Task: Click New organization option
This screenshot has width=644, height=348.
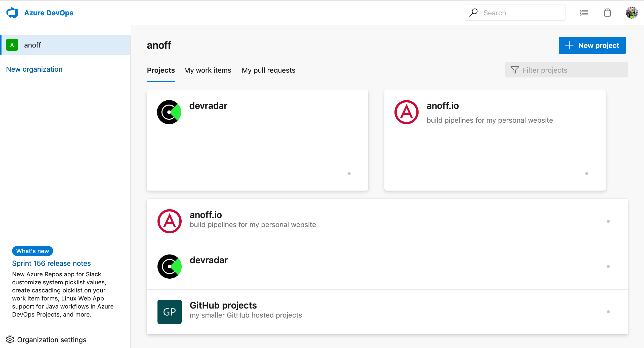Action: pos(34,69)
